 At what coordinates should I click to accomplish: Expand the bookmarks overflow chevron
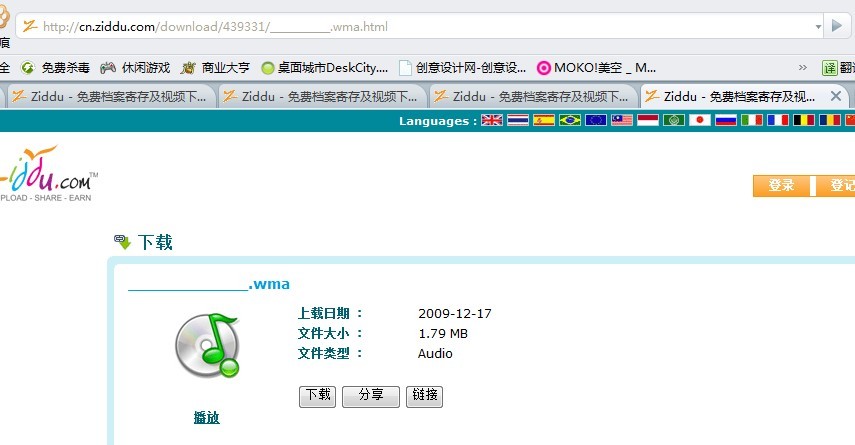click(x=802, y=68)
